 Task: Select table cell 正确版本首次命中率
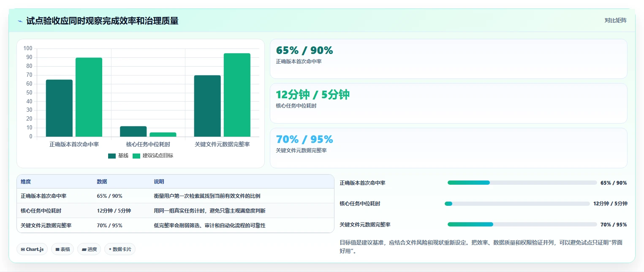point(43,196)
